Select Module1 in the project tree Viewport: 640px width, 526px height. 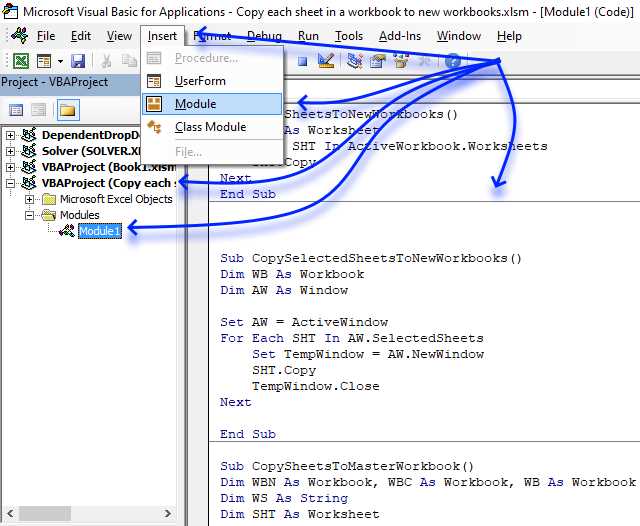pos(100,231)
